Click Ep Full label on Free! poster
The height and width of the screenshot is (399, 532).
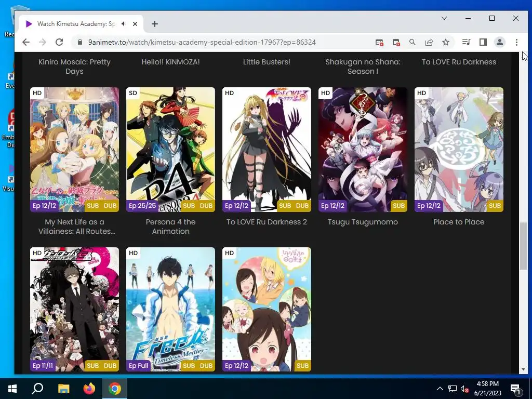[138, 365]
